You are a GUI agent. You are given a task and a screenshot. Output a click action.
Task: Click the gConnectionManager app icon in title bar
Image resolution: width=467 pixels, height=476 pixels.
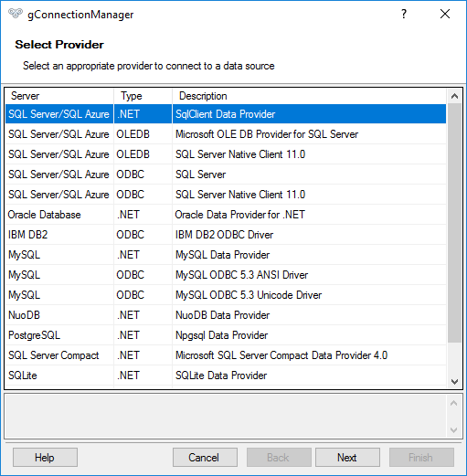16,14
